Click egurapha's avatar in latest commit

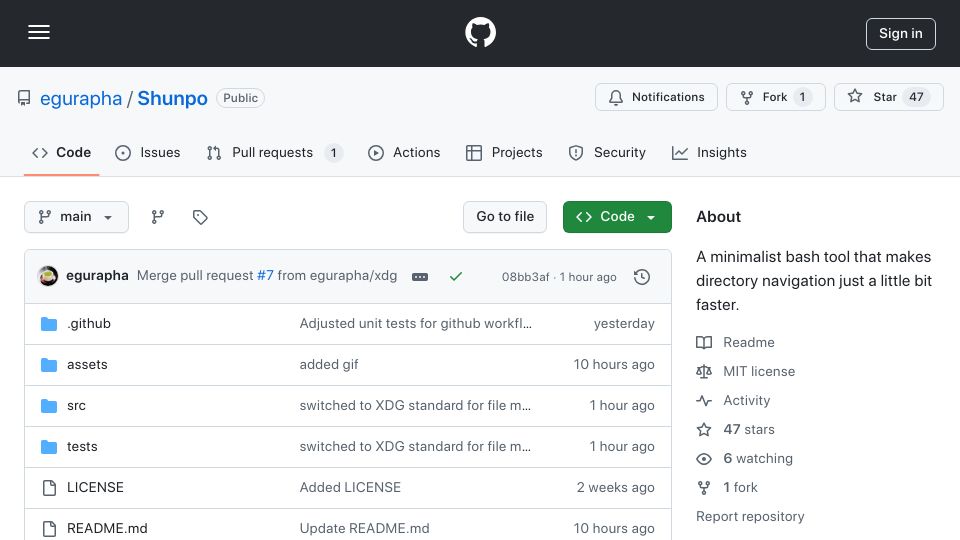(x=48, y=276)
